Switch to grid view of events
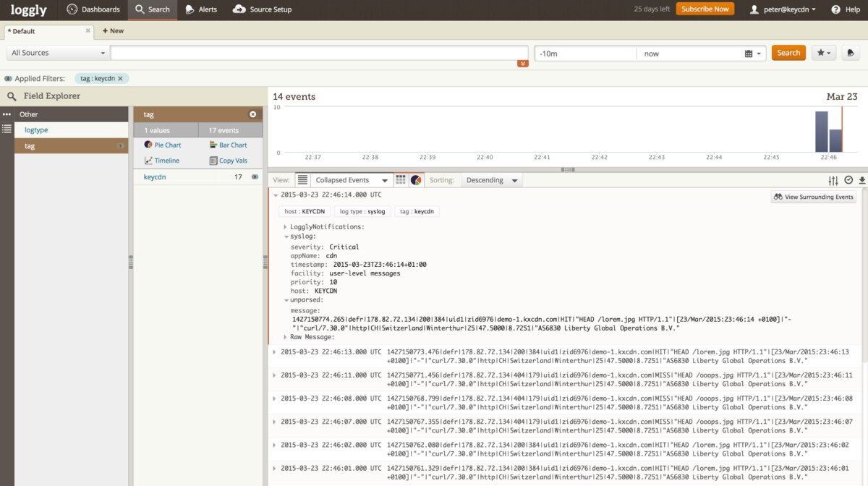The height and width of the screenshot is (486, 868). 401,179
